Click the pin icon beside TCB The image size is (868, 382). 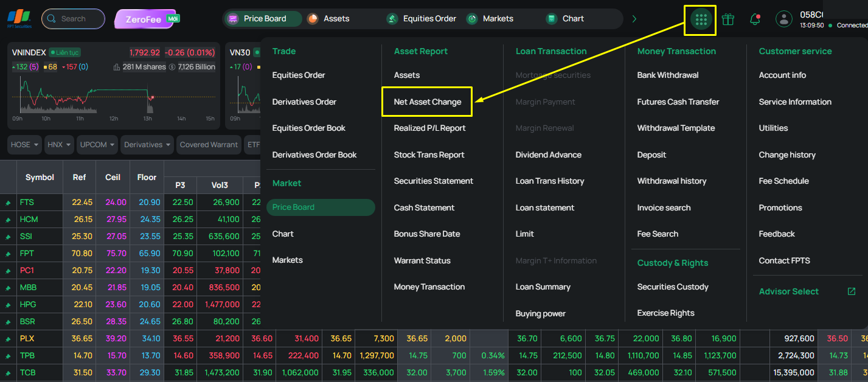[9, 373]
